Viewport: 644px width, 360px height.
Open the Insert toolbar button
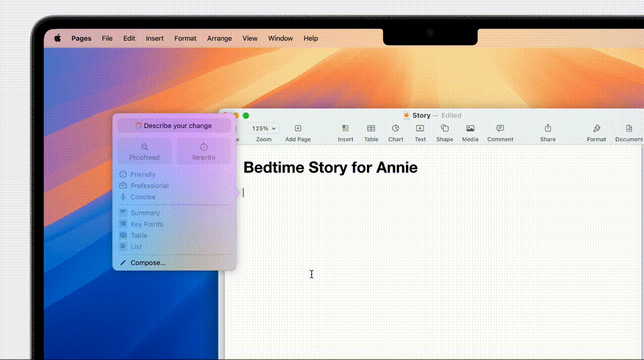(x=345, y=128)
